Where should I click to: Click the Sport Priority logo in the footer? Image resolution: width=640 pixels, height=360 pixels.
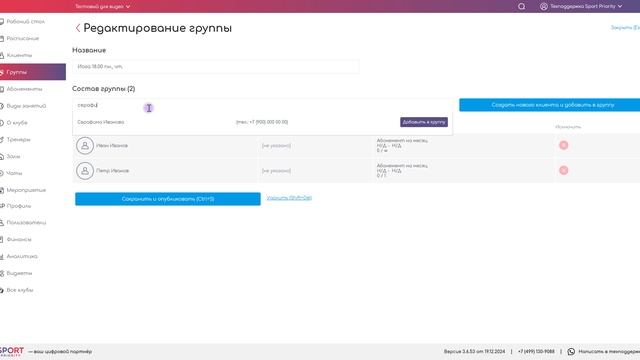11,351
